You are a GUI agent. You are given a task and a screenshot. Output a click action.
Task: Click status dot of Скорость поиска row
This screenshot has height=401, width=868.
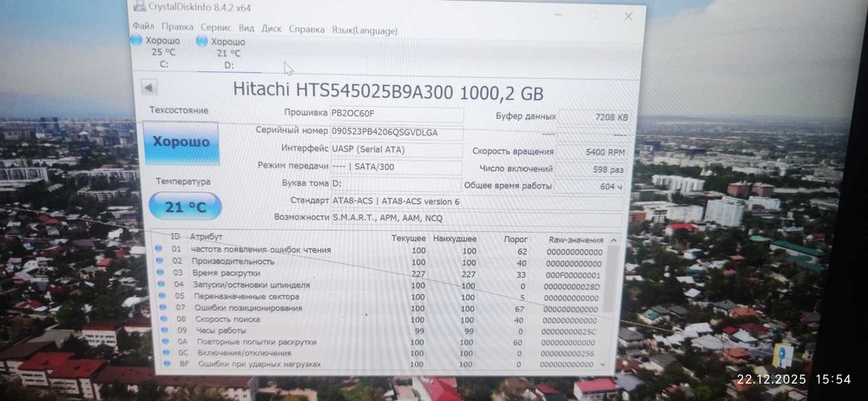(x=164, y=319)
